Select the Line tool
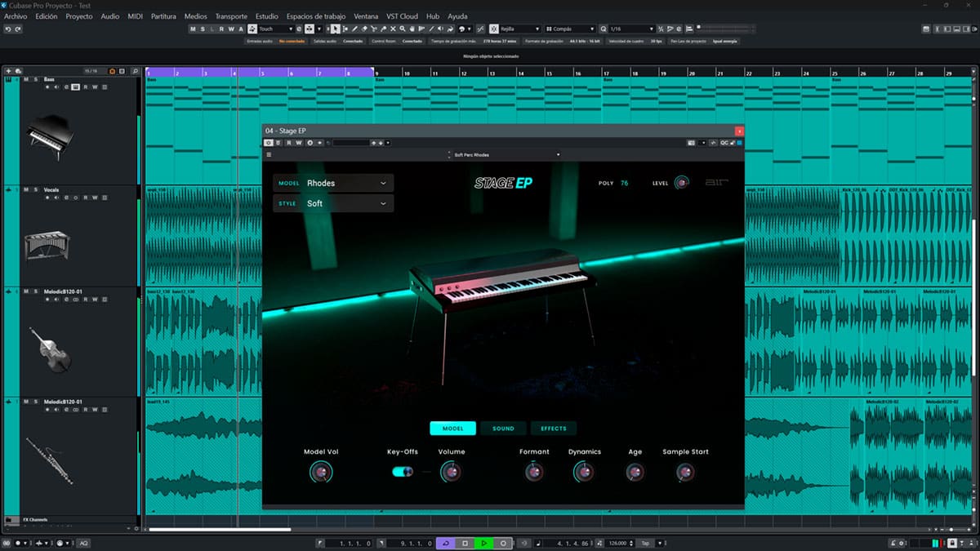The height and width of the screenshot is (551, 980). (431, 29)
